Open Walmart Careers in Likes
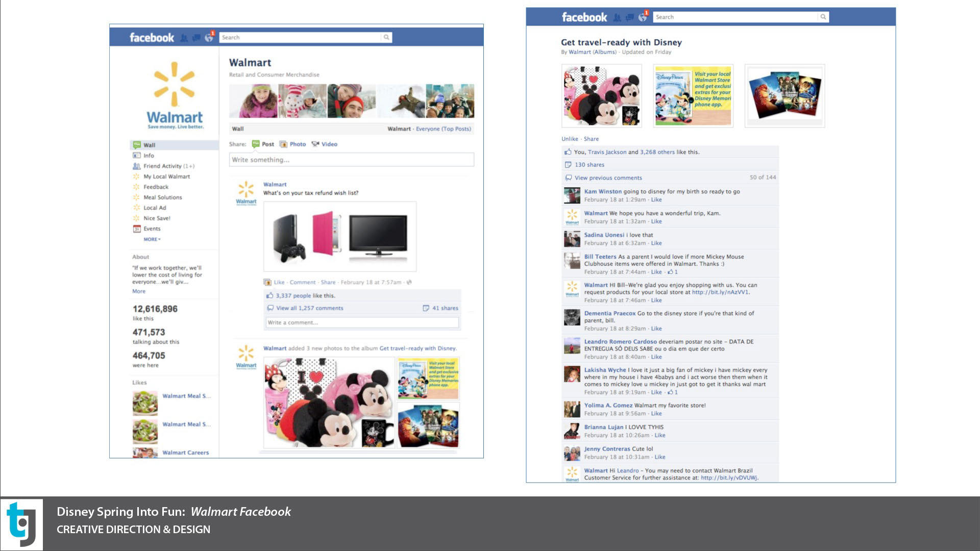 [185, 453]
